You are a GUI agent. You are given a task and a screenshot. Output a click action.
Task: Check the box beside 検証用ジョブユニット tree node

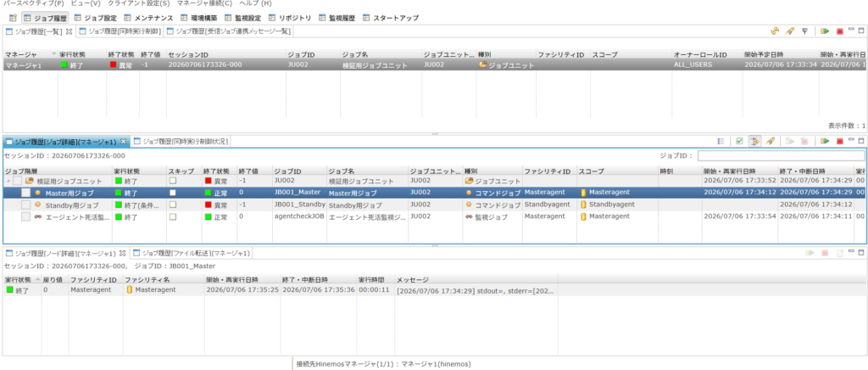18,181
